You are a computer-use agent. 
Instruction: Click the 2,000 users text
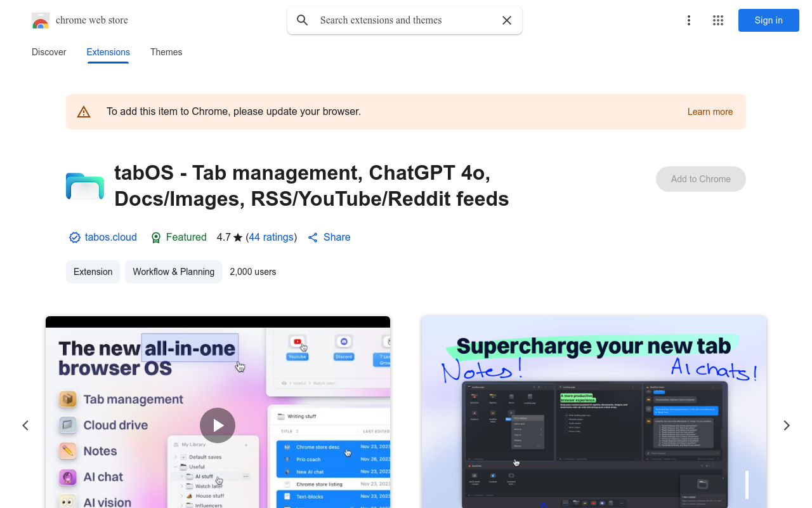point(253,272)
